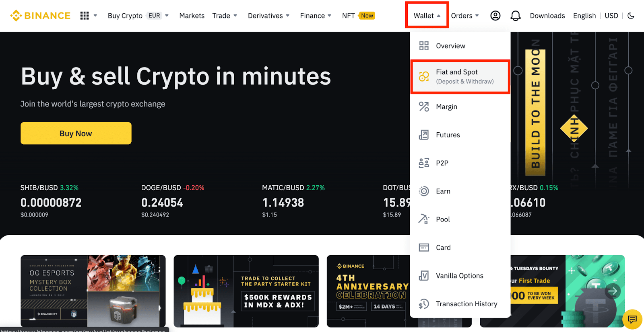The image size is (644, 332).
Task: Open the Markets link
Action: [192, 16]
